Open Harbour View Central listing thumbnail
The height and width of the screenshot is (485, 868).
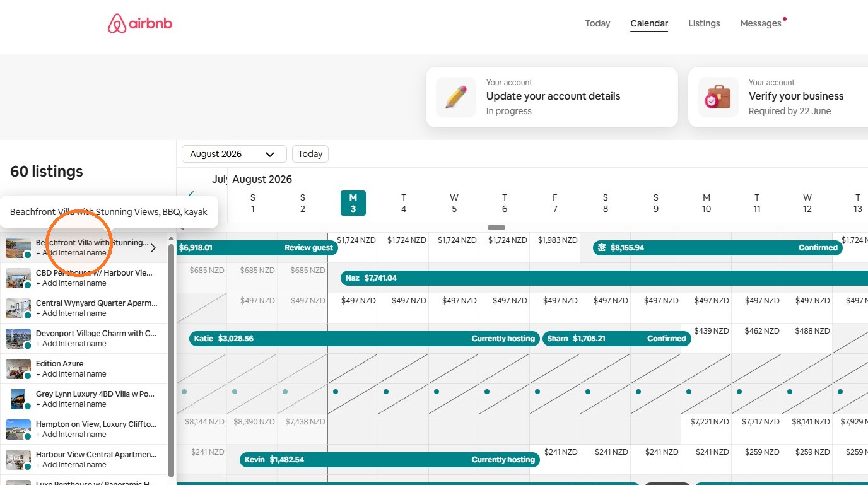pyautogui.click(x=18, y=460)
